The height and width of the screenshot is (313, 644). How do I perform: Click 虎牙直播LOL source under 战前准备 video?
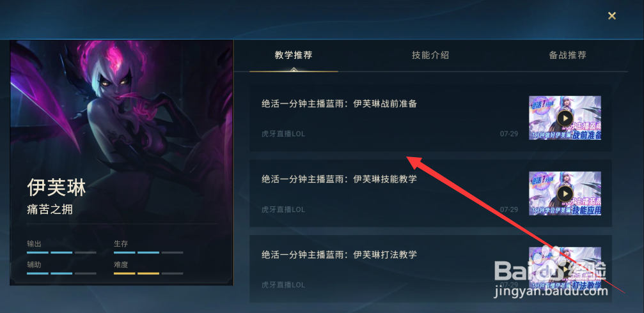pos(283,134)
